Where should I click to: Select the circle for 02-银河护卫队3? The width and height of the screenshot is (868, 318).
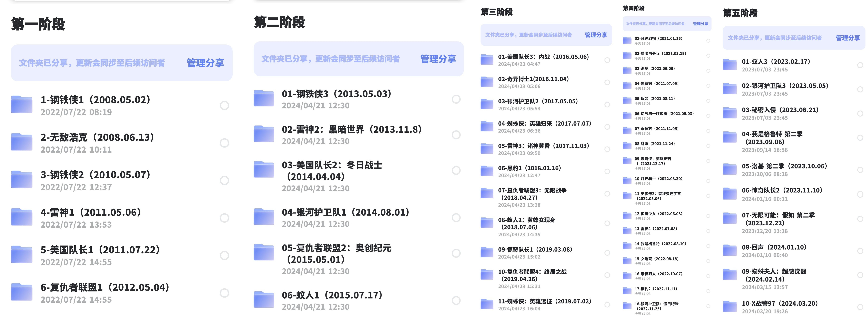[860, 90]
